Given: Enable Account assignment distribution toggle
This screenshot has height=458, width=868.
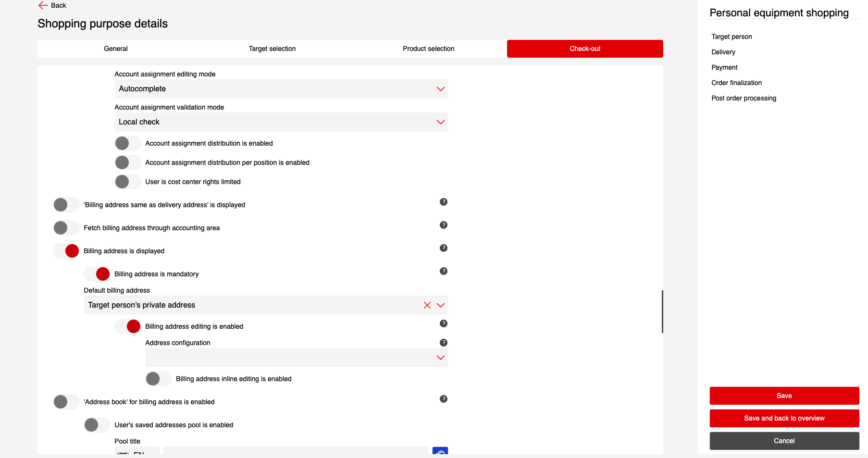Looking at the screenshot, I should point(127,143).
